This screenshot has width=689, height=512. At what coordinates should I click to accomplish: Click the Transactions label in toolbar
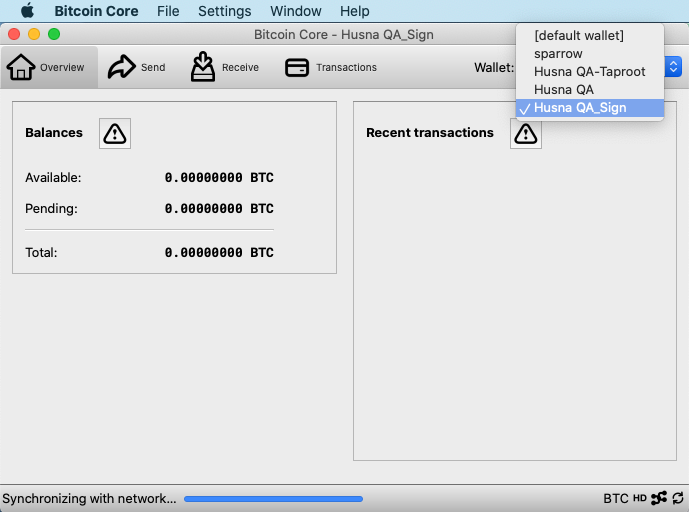pos(346,67)
